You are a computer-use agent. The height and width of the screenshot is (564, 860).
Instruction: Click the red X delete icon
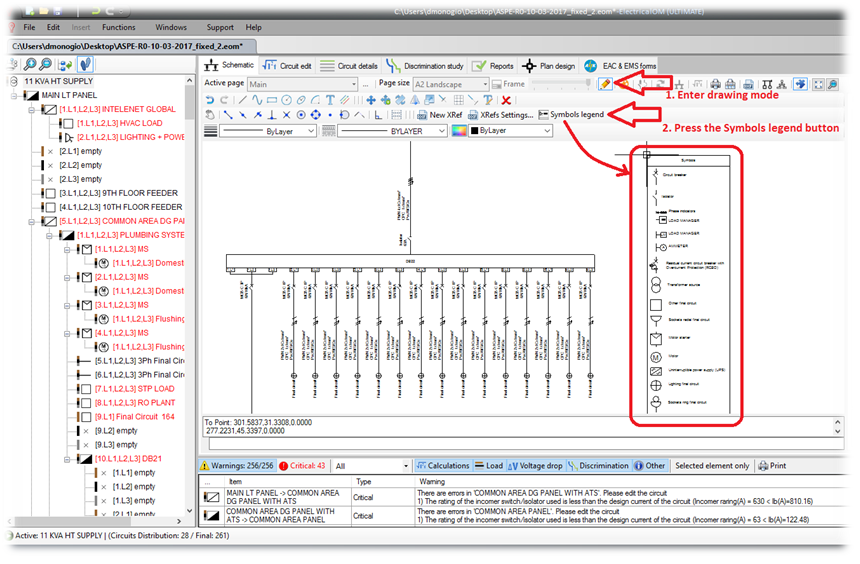coord(506,100)
